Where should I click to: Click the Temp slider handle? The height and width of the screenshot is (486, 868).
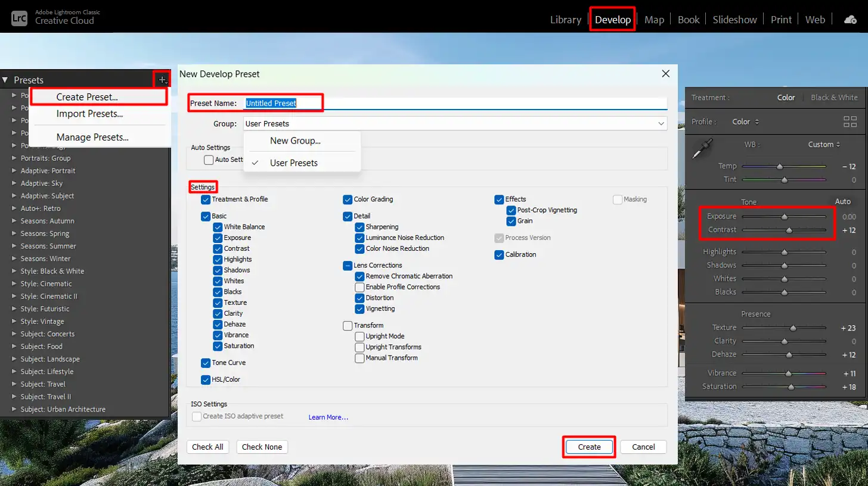(x=779, y=166)
